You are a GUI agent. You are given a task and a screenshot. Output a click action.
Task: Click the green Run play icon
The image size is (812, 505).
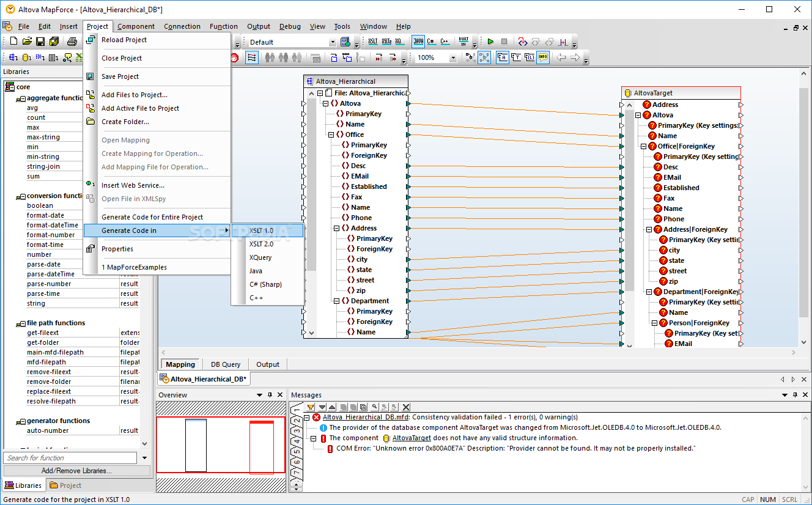click(490, 42)
